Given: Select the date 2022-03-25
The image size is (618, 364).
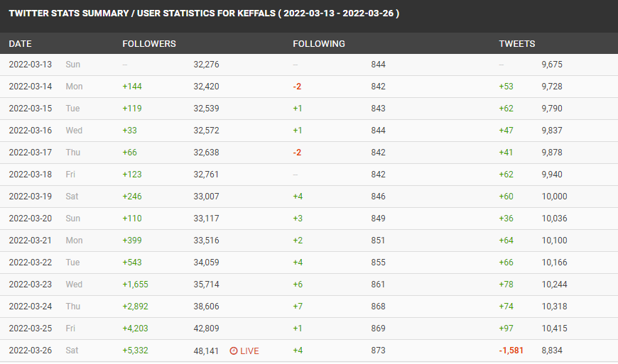Looking at the screenshot, I should 31,329.
